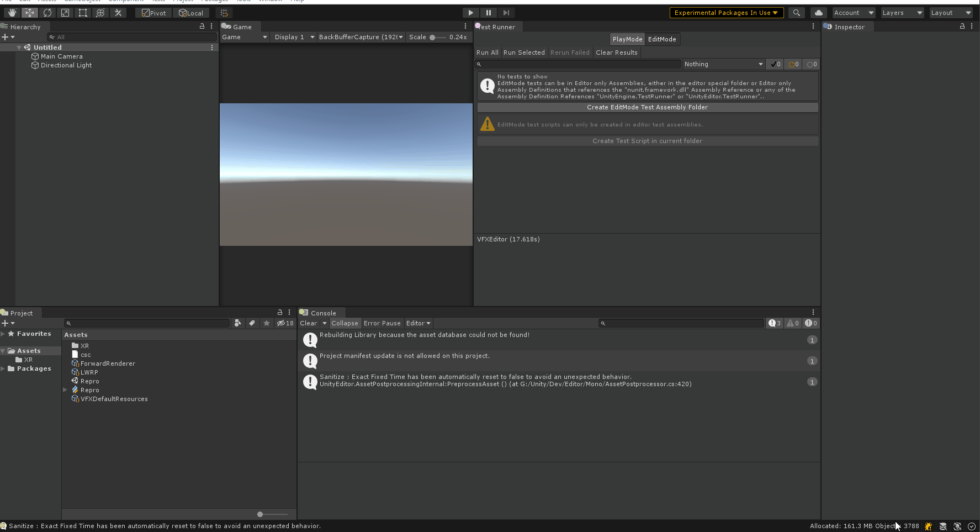Image resolution: width=980 pixels, height=532 pixels.
Task: Toggle the not-run tests filter in Test Runner
Action: click(811, 64)
